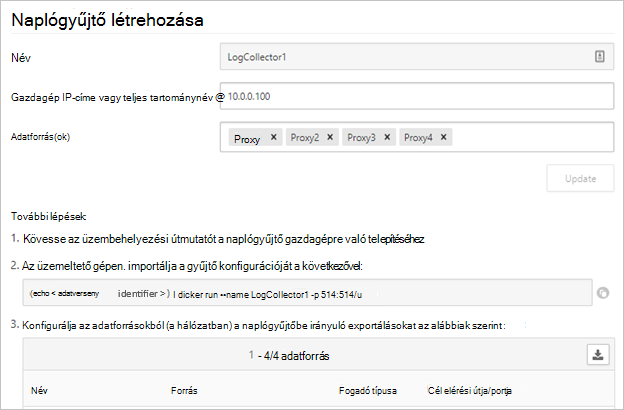Remove the Proxy3 data source tag
624x410 pixels.
[387, 137]
